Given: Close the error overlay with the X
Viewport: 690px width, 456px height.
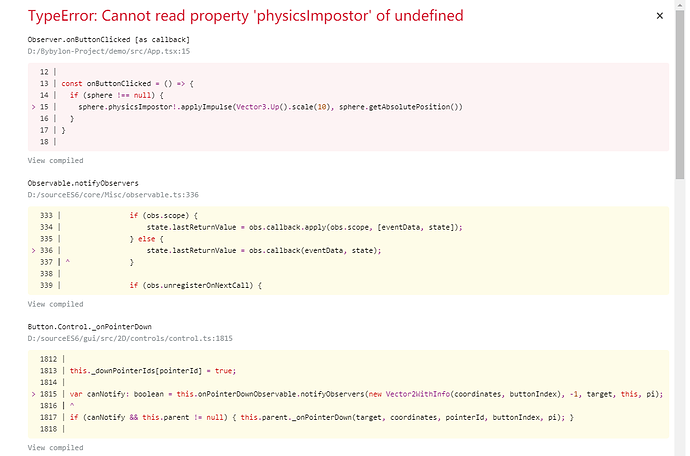Looking at the screenshot, I should (659, 16).
